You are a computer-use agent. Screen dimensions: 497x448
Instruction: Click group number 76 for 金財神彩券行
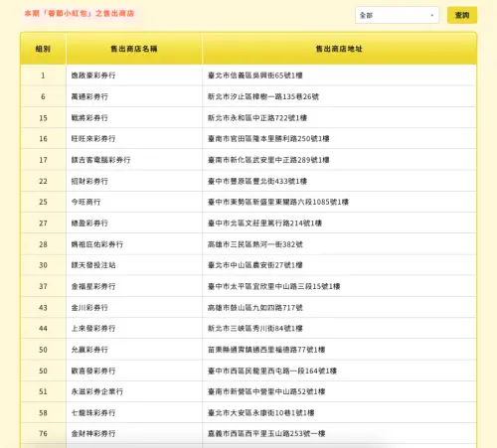tap(43, 434)
